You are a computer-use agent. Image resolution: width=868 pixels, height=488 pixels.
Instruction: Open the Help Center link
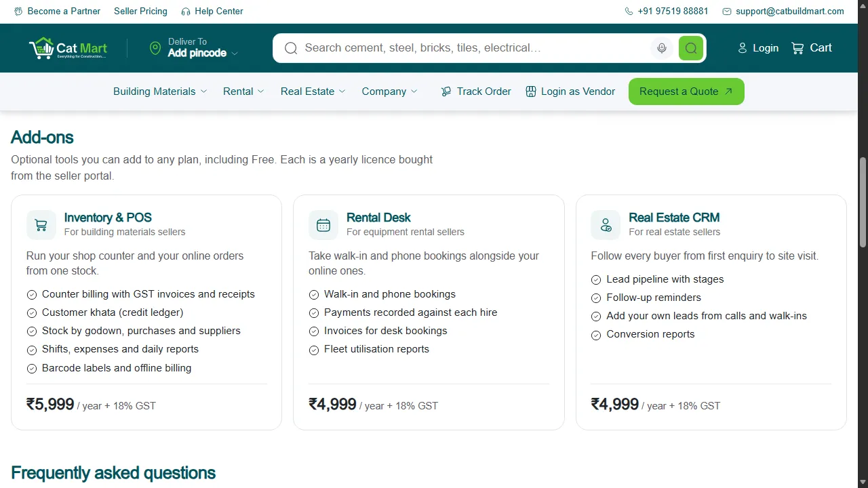click(x=212, y=12)
